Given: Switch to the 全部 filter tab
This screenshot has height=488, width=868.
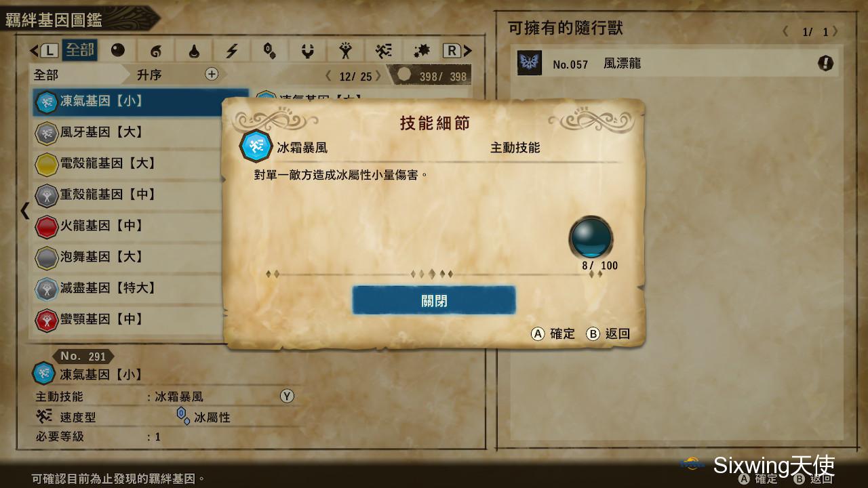Looking at the screenshot, I should click(79, 50).
